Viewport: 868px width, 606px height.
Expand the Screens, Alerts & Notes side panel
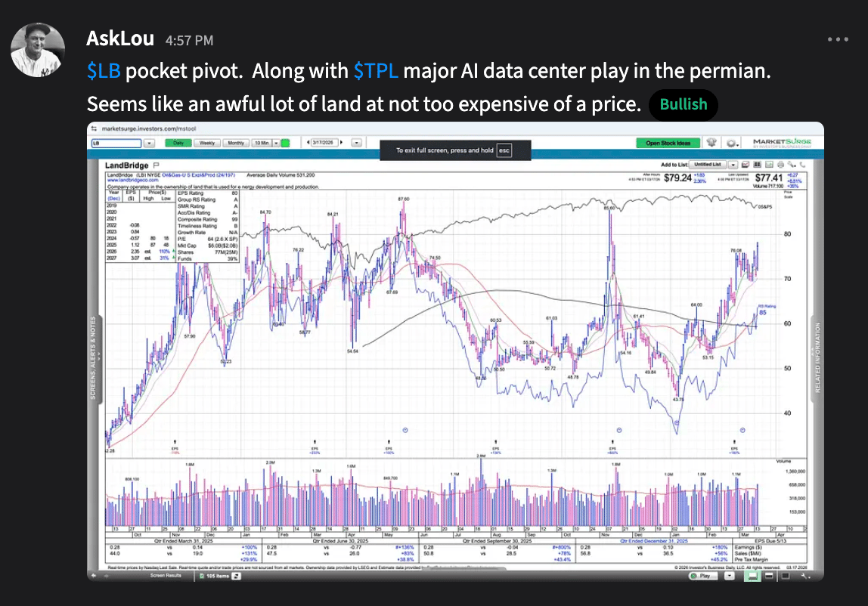(x=94, y=358)
